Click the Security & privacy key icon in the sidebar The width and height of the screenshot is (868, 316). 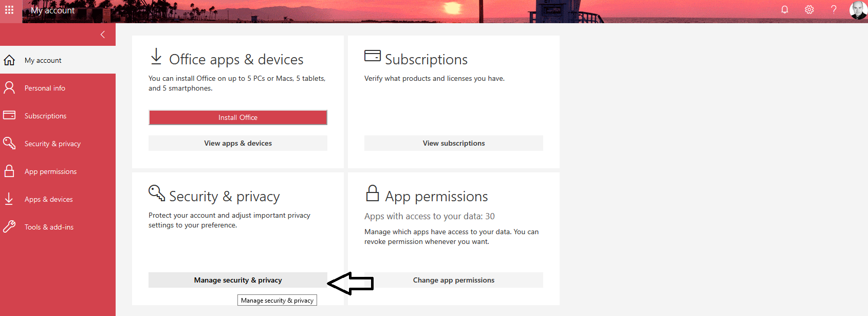pyautogui.click(x=9, y=143)
